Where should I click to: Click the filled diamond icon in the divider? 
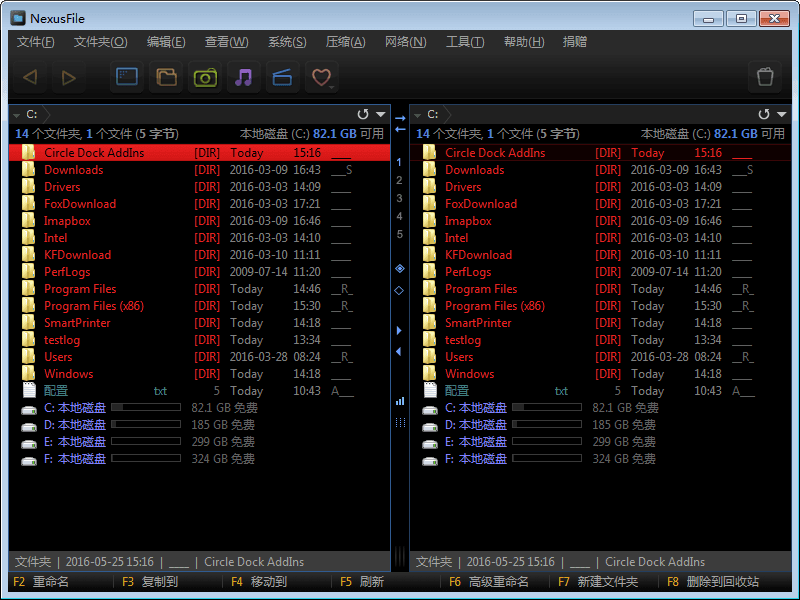coord(399,268)
